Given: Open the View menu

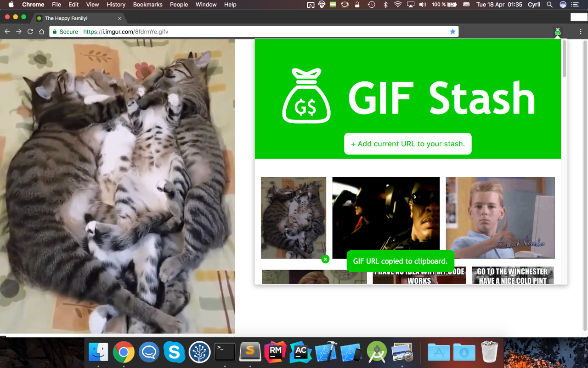Looking at the screenshot, I should pyautogui.click(x=92, y=5).
